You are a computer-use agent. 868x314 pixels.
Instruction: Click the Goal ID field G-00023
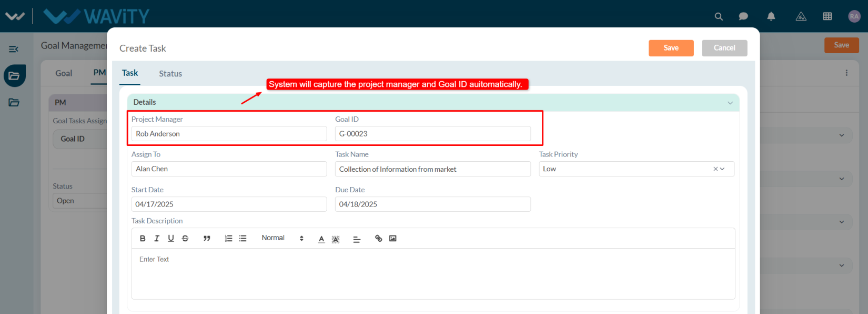433,134
